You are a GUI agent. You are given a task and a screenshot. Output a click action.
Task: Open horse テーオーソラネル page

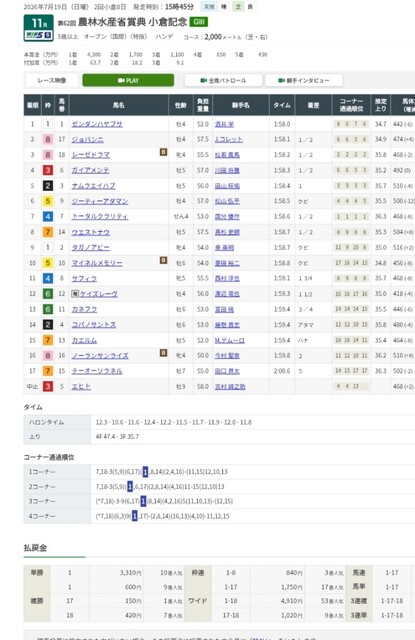pyautogui.click(x=97, y=371)
